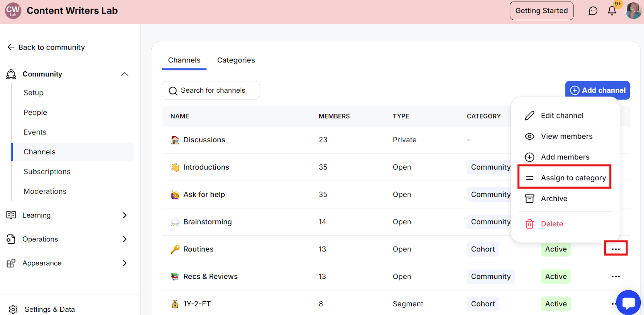This screenshot has height=315, width=644.
Task: Click the archive box icon
Action: (x=530, y=199)
